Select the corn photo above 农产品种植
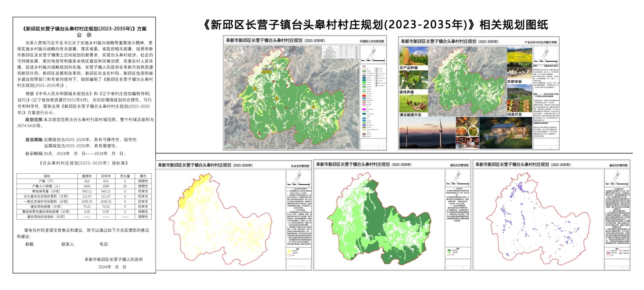The height and width of the screenshot is (290, 644). click(x=413, y=56)
